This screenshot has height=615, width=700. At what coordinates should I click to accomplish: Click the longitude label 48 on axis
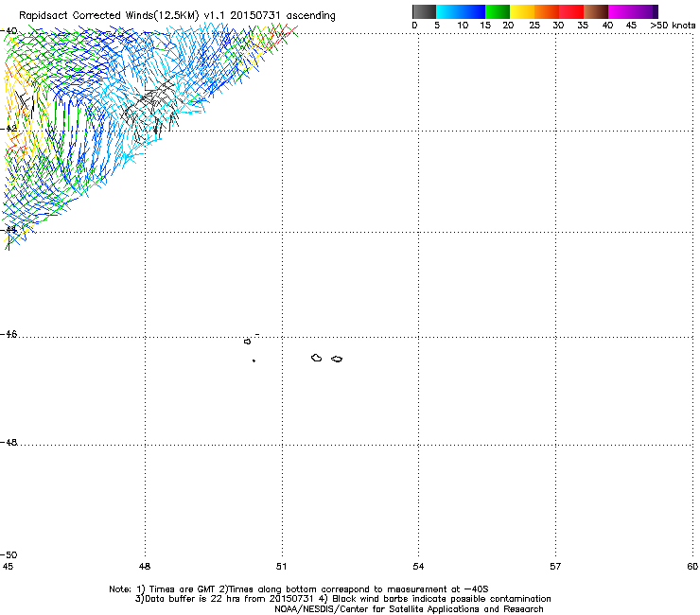(145, 567)
